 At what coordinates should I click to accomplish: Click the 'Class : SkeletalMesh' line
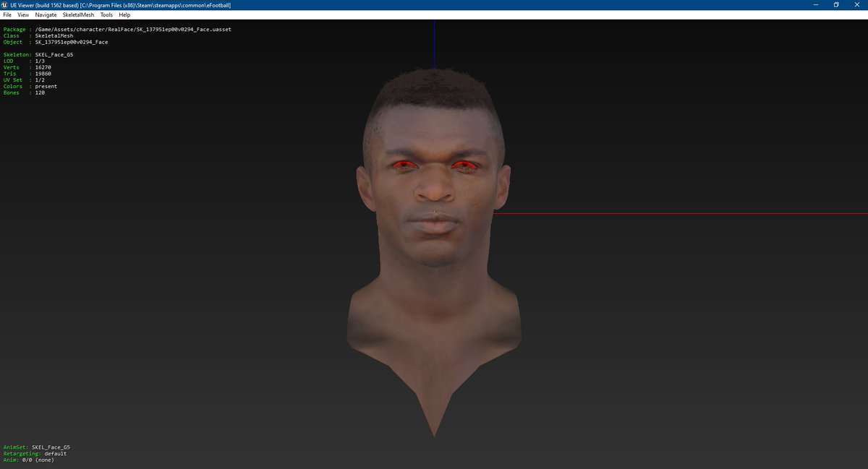(x=38, y=36)
